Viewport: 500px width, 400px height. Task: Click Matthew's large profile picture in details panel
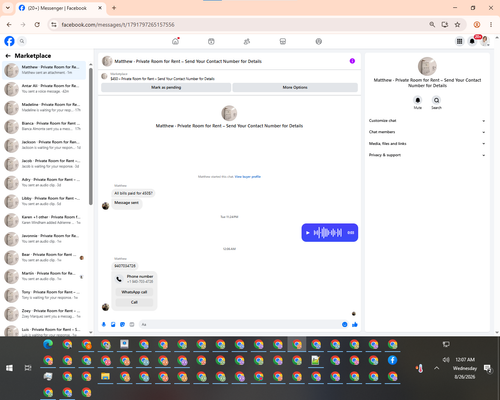coord(427,66)
